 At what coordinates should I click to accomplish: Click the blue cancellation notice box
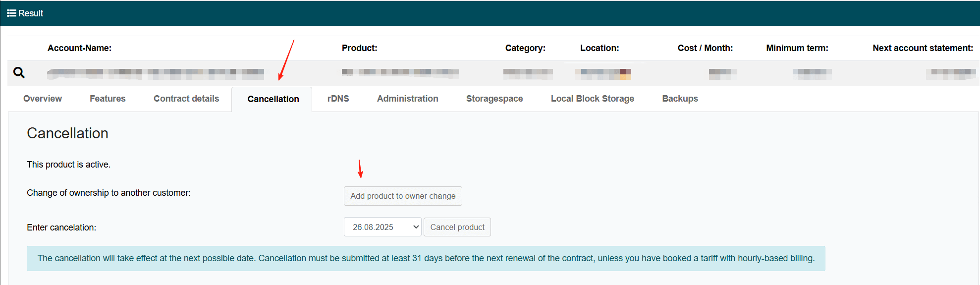click(426, 258)
